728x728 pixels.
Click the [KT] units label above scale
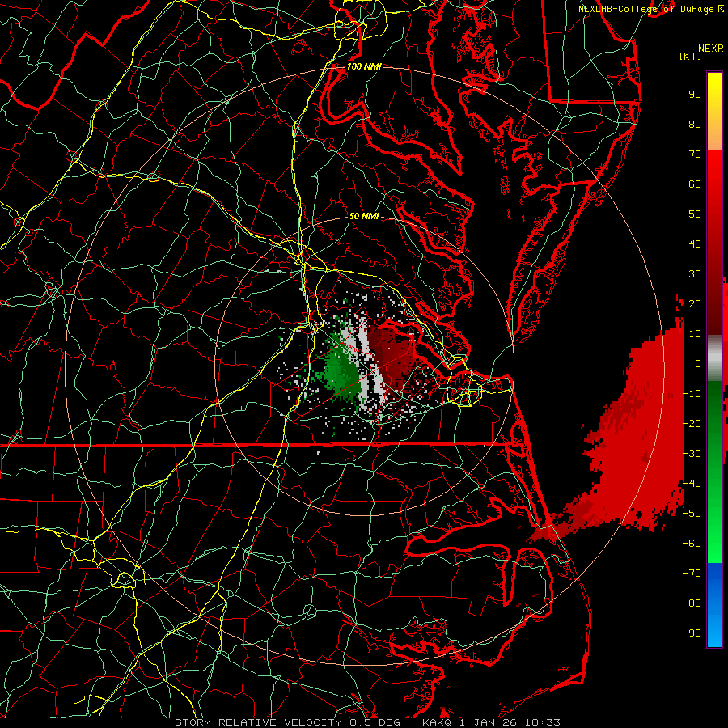tap(690, 56)
